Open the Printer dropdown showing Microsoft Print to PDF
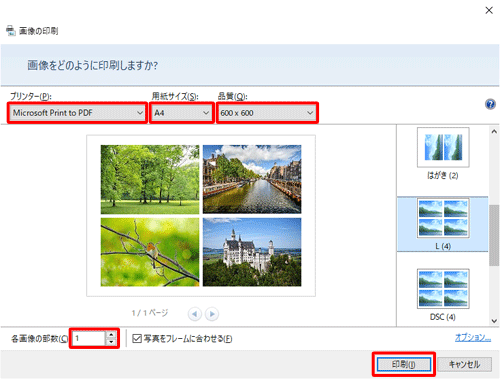Screen dimensions: 500x379 (77, 113)
